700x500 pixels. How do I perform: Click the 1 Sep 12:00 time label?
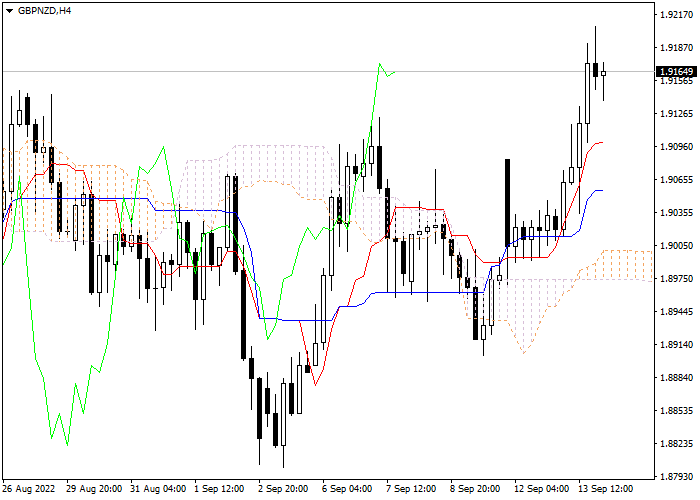coord(219,489)
